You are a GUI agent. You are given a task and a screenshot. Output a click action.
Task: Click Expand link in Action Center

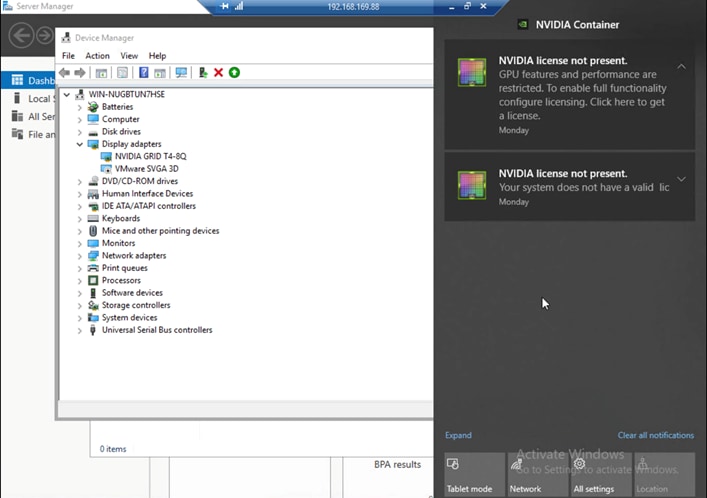tap(458, 435)
